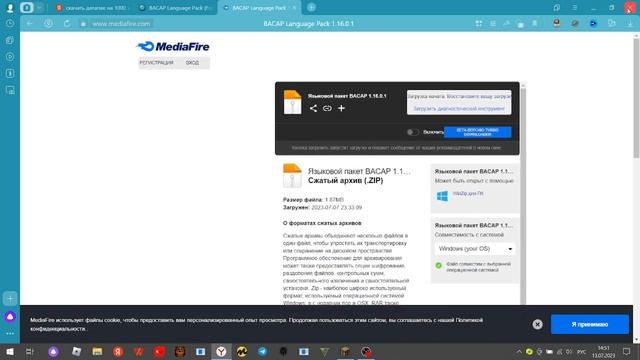
Task: Switch to the second BACAP Language Pack tab
Action: point(176,8)
